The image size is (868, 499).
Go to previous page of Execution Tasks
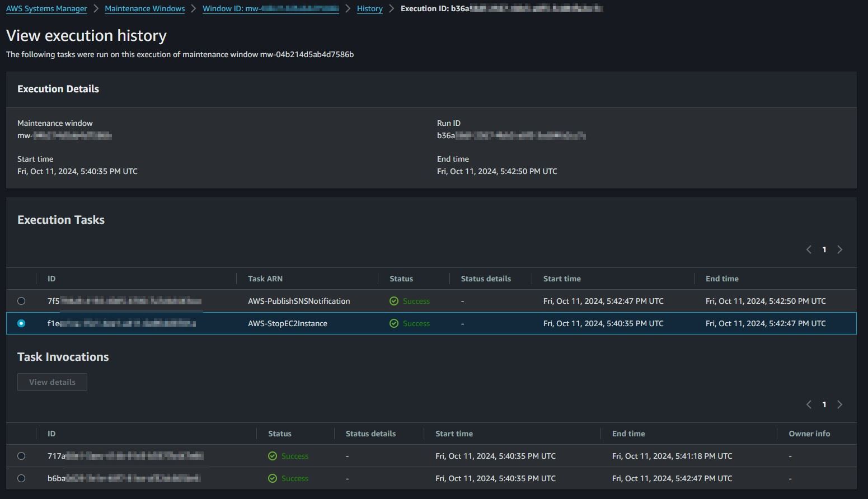(809, 249)
